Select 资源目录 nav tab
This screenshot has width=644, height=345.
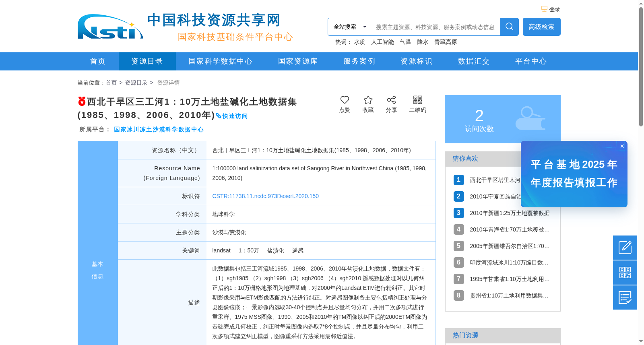(x=147, y=61)
